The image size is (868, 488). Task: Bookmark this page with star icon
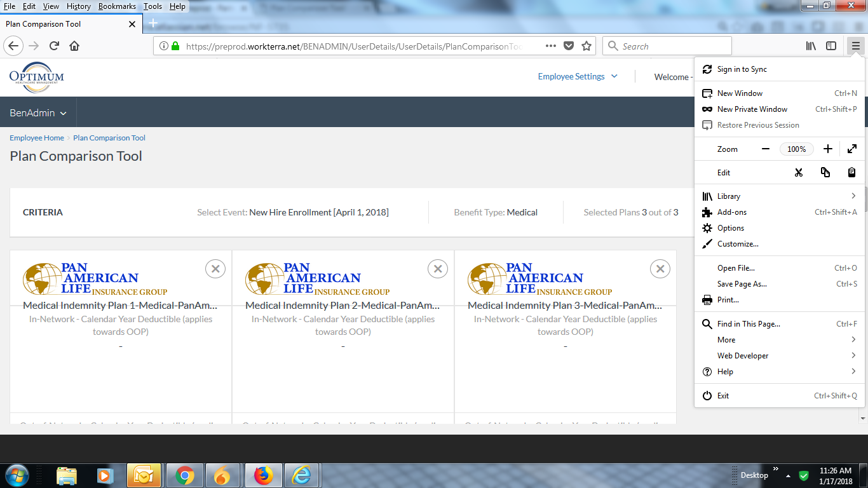[x=587, y=46]
